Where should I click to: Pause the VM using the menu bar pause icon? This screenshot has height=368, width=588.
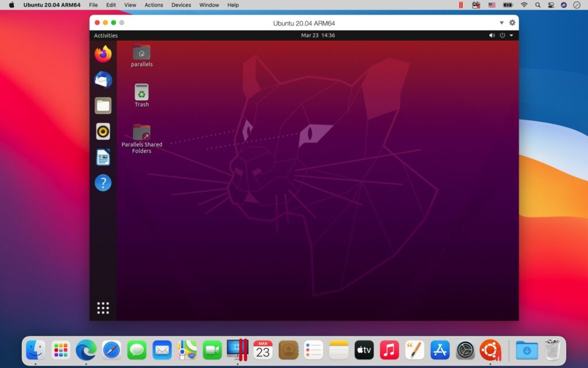pyautogui.click(x=460, y=5)
